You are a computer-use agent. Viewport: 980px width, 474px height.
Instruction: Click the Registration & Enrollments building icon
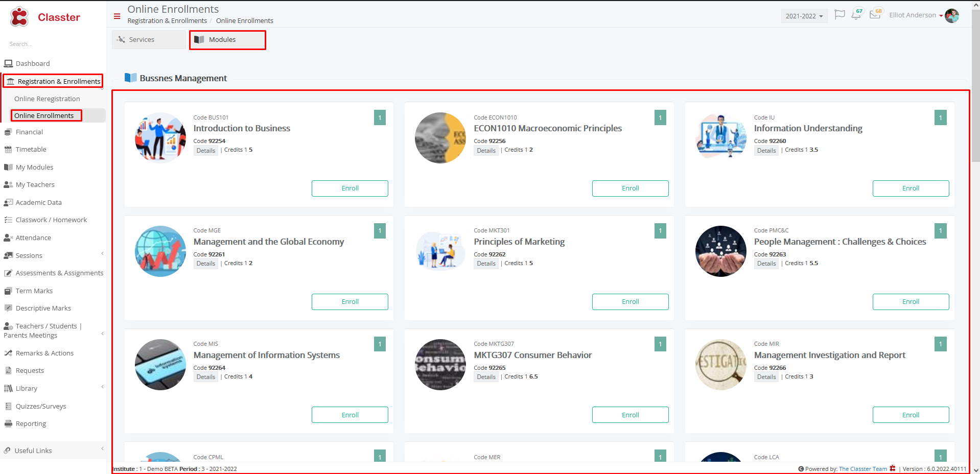[10, 81]
